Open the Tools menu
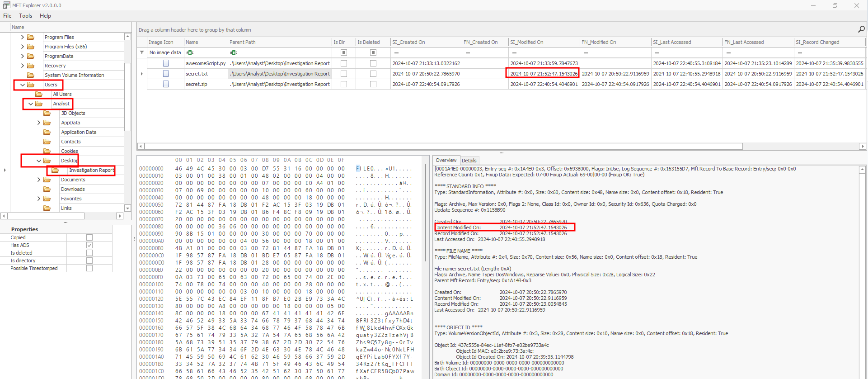Screen dimensions: 868x379 point(25,16)
